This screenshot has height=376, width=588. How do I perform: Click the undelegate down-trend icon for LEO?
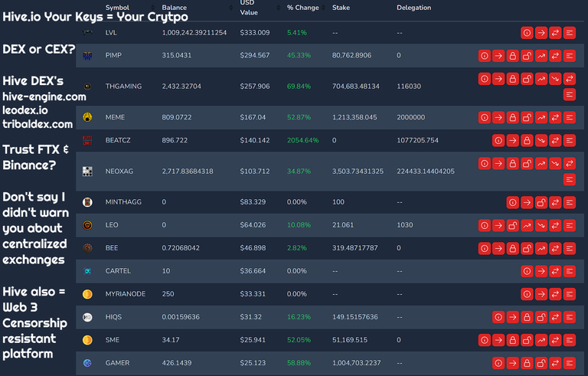tap(541, 226)
